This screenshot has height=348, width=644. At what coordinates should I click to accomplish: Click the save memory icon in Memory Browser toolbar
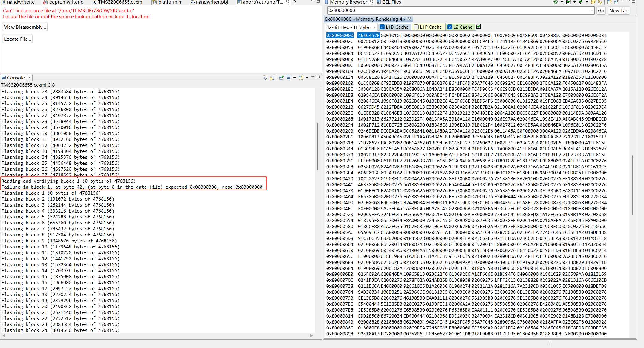568,2
